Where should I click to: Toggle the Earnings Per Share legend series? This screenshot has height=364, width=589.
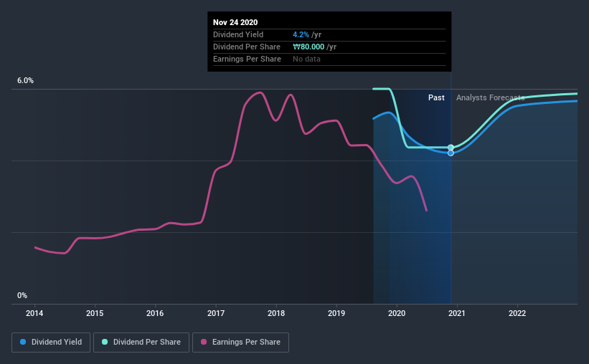241,343
